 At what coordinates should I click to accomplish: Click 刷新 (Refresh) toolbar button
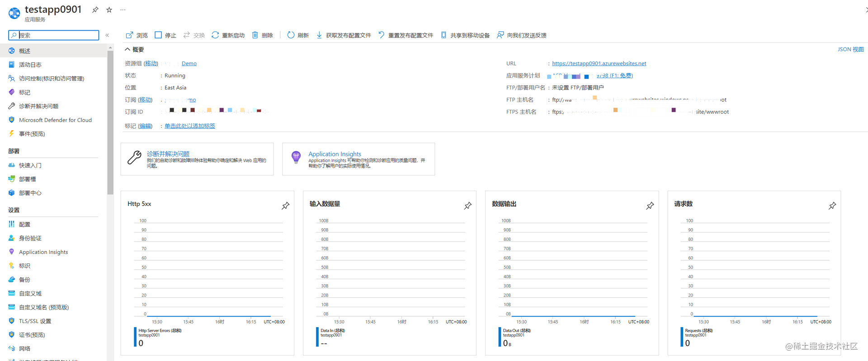tap(298, 35)
